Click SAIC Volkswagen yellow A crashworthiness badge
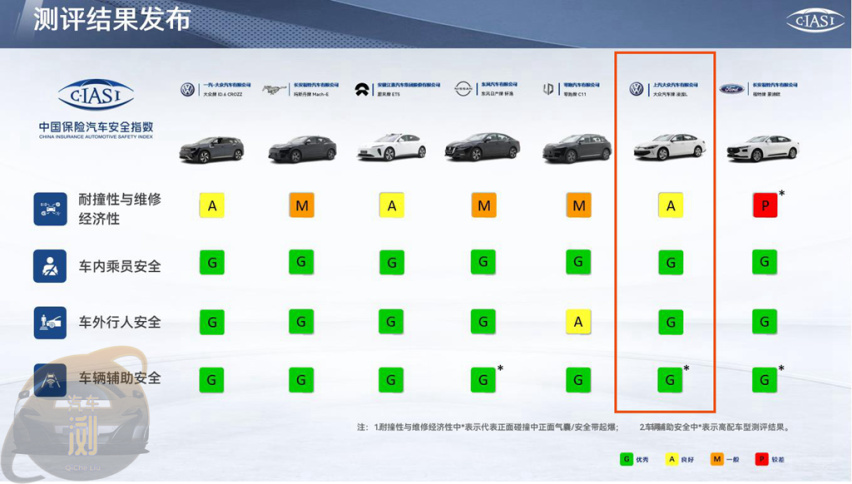 coord(671,205)
